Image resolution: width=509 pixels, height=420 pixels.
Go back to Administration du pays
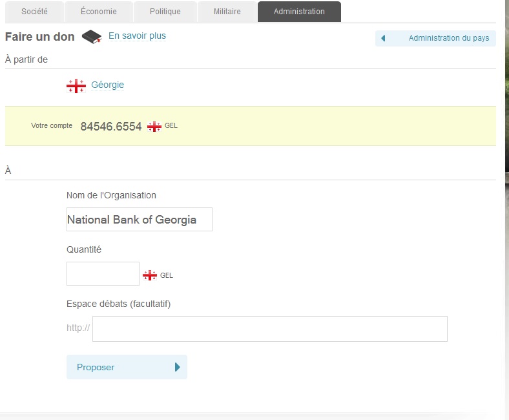(x=435, y=38)
